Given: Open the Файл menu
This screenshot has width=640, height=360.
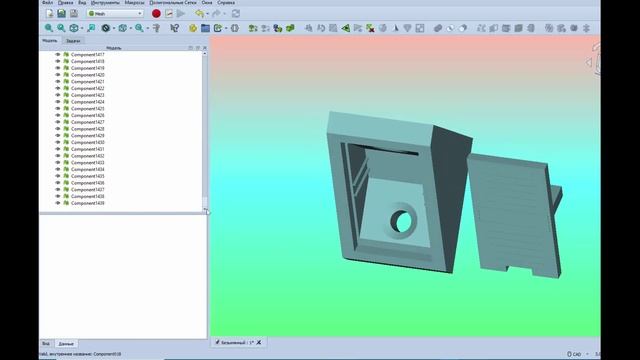Looking at the screenshot, I should (47, 2).
